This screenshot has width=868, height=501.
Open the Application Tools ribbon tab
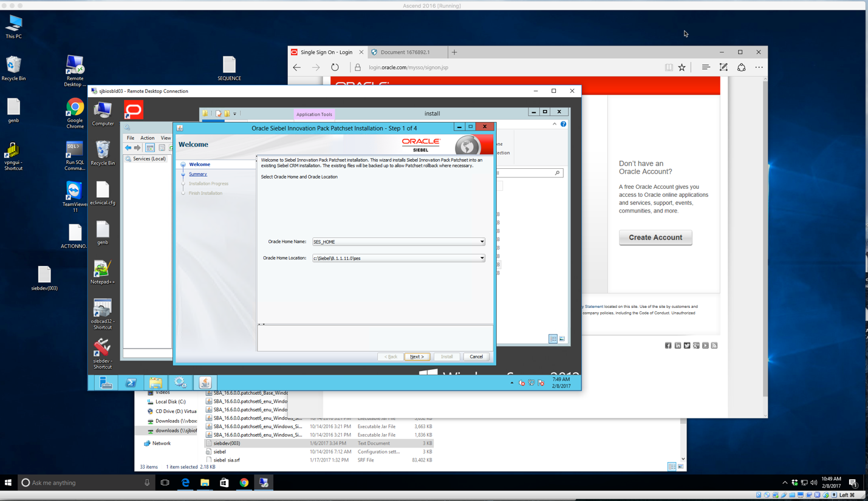coord(314,114)
